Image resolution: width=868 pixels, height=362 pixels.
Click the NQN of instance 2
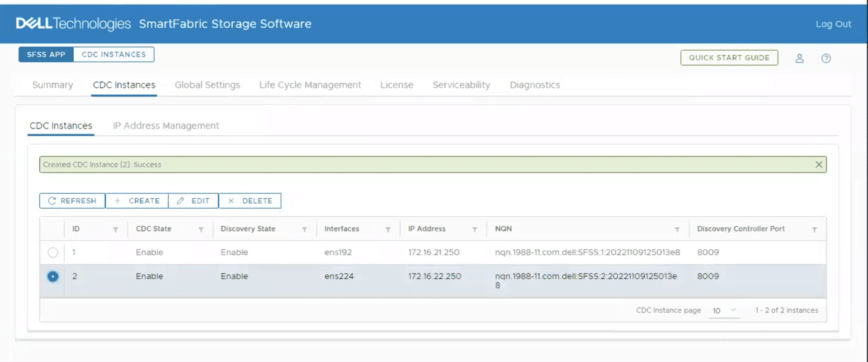tap(586, 281)
